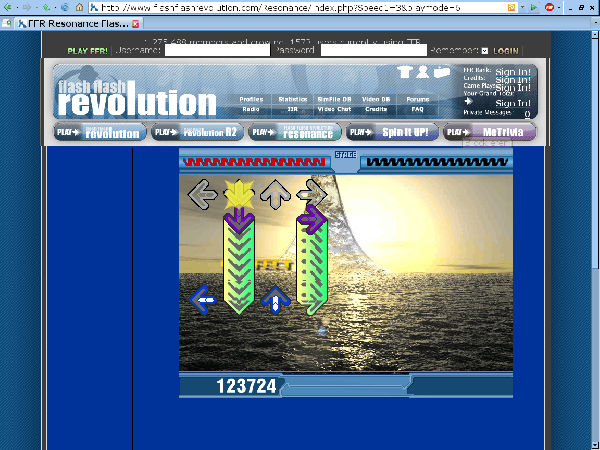Open the Profiles menu link
600x450 pixels.
tap(252, 100)
